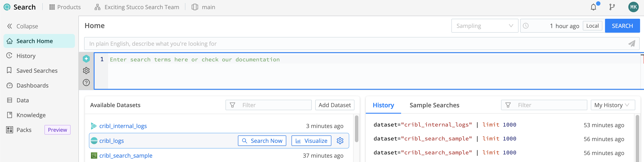Click the help question mark icon
This screenshot has height=162, width=644.
pos(86,83)
